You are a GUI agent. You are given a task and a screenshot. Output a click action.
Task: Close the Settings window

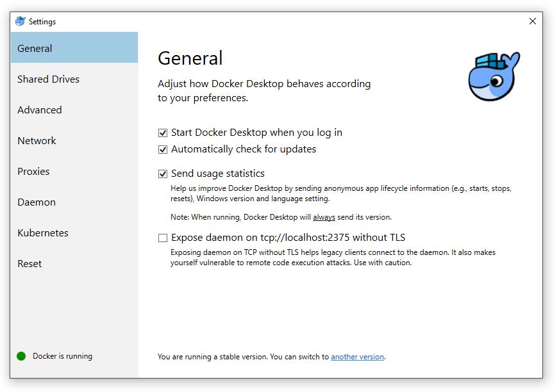click(532, 21)
